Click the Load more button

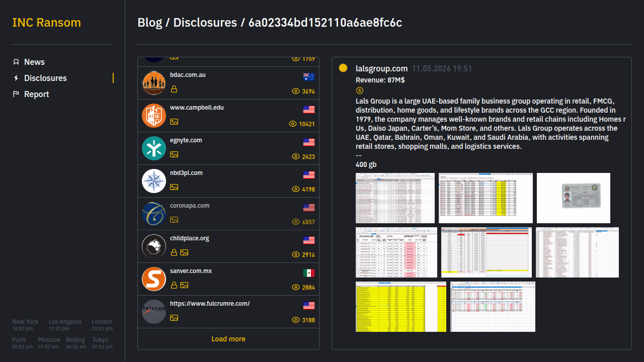(x=228, y=339)
